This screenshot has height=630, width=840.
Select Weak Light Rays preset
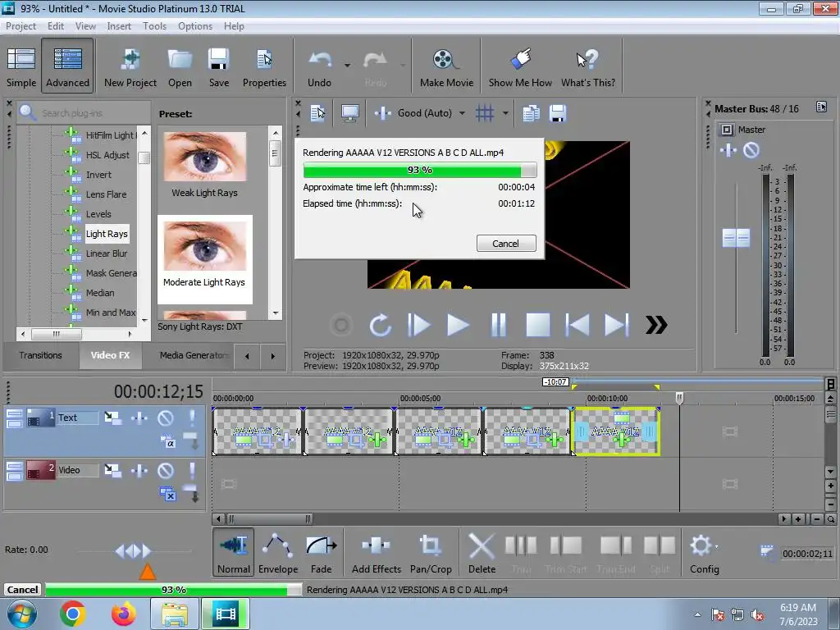tap(204, 165)
